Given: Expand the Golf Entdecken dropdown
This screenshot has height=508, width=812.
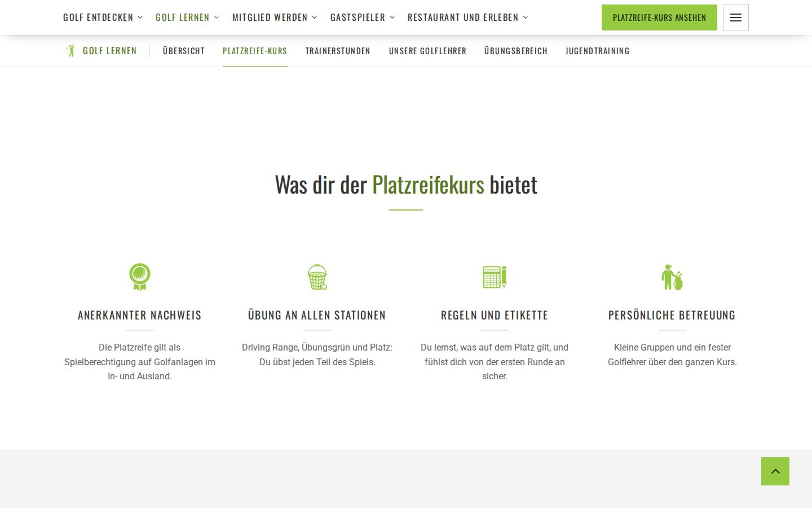Looking at the screenshot, I should (x=103, y=17).
